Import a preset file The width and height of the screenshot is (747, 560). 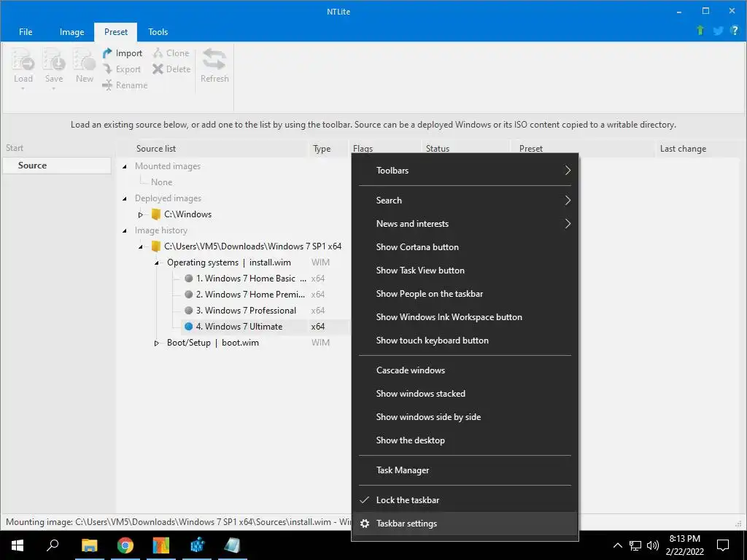coord(123,53)
